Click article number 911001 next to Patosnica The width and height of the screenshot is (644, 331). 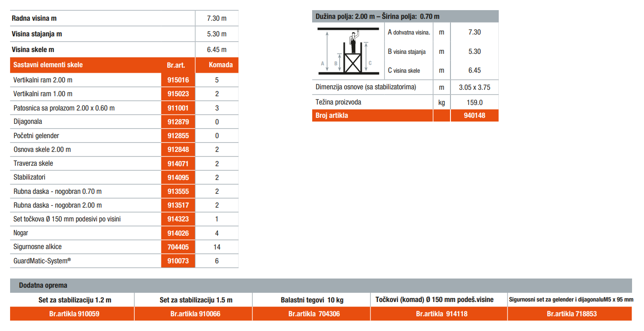pyautogui.click(x=178, y=108)
